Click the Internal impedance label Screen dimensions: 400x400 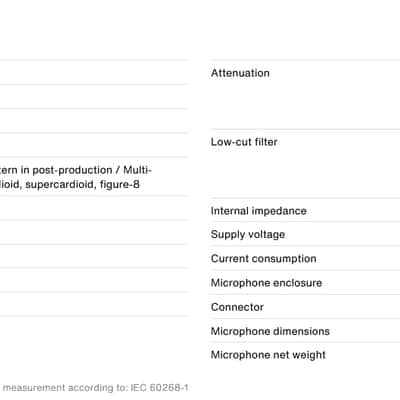click(x=259, y=211)
